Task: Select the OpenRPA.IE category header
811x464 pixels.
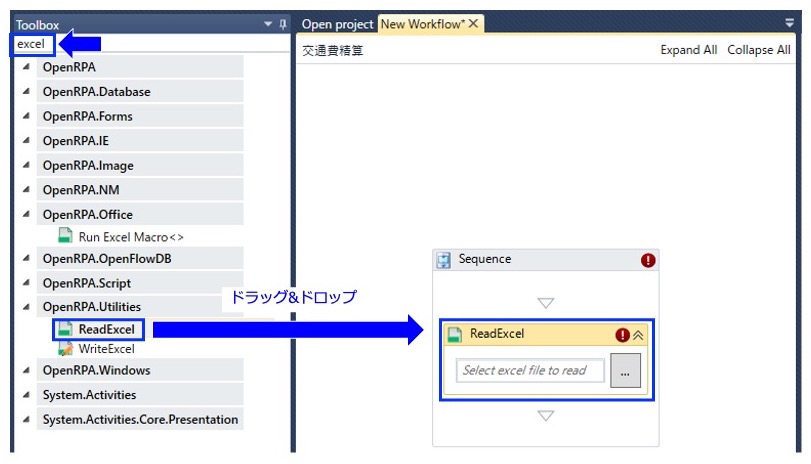Action: pos(140,140)
